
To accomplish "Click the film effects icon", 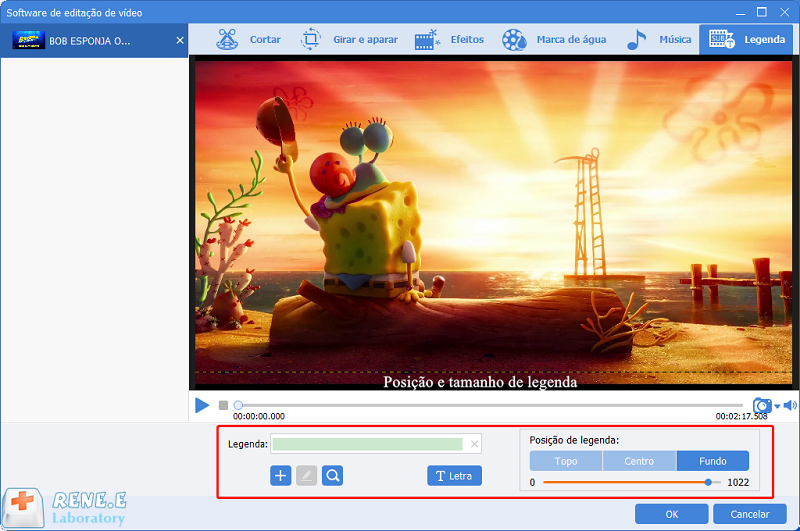I will [428, 40].
